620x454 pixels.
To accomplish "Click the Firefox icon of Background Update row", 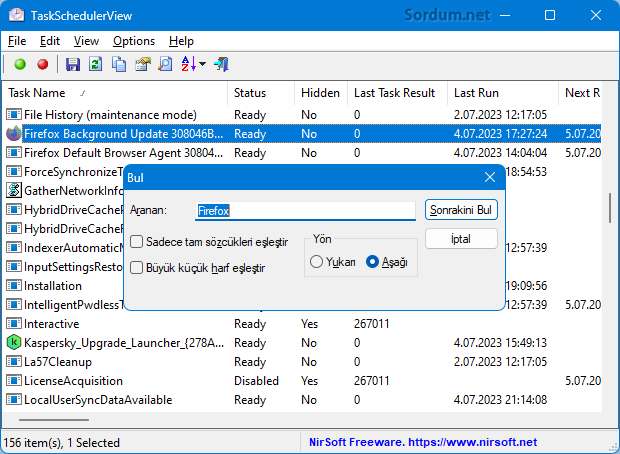I will pos(13,134).
